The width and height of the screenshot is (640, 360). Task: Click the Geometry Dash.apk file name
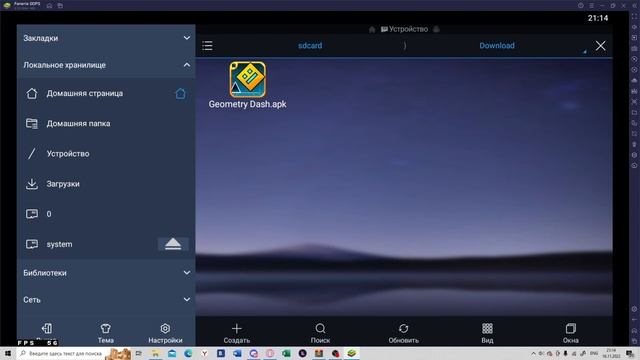pos(247,104)
